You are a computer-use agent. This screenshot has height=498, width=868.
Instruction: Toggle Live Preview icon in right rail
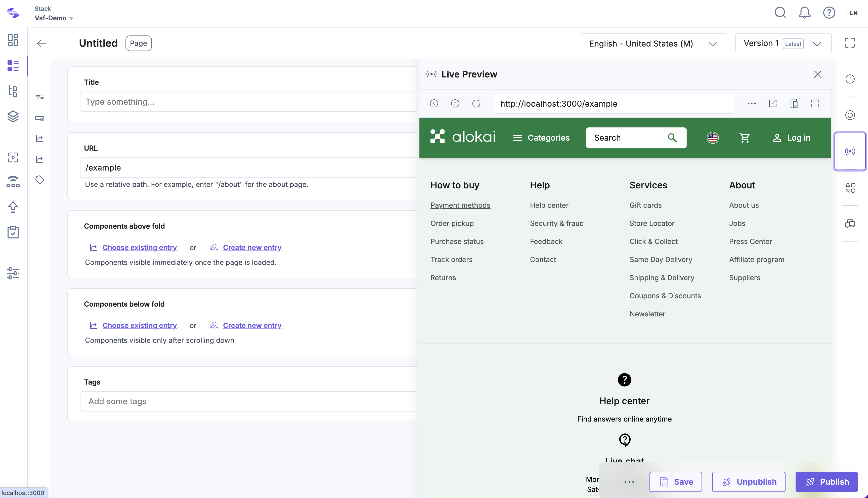coord(850,151)
